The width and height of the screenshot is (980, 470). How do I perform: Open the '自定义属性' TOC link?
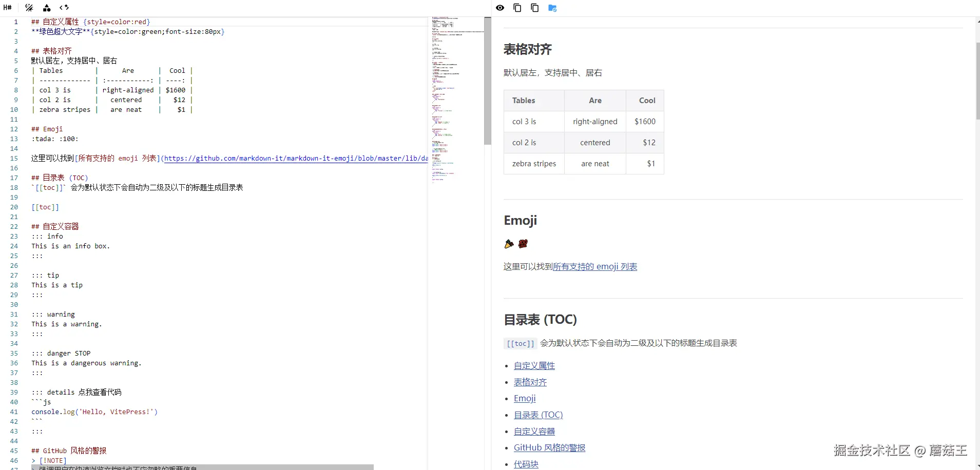[x=534, y=366]
